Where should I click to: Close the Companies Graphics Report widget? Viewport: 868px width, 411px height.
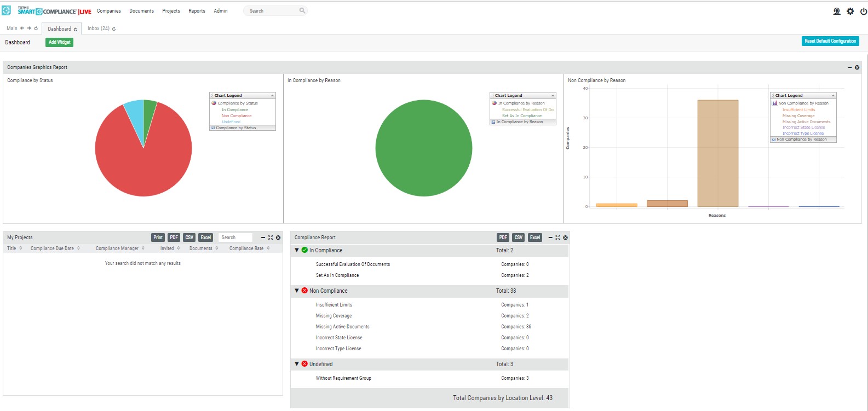[x=857, y=67]
